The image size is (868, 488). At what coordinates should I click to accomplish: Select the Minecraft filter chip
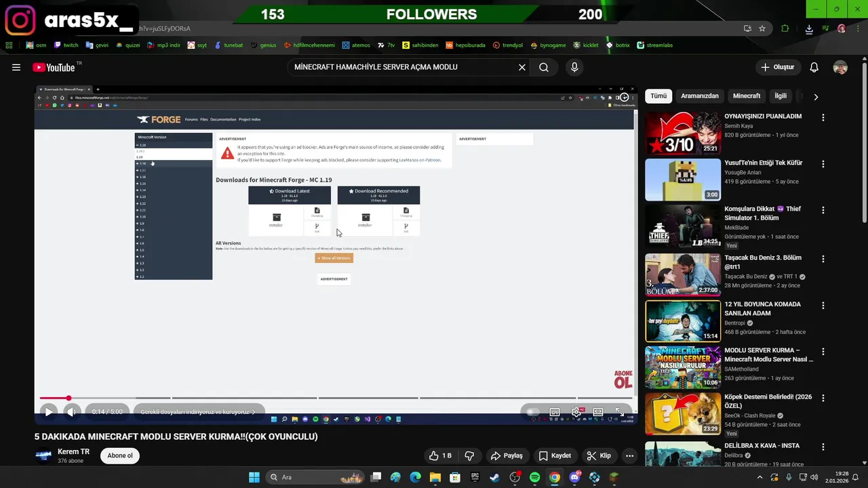point(747,96)
